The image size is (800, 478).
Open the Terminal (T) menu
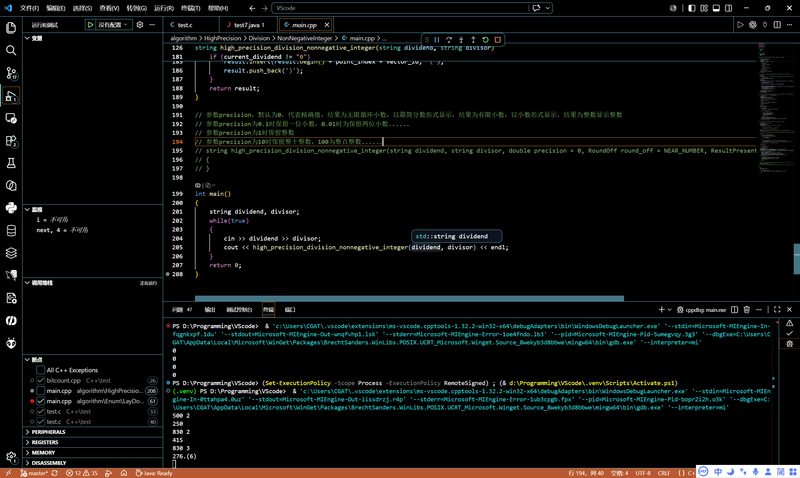[191, 8]
